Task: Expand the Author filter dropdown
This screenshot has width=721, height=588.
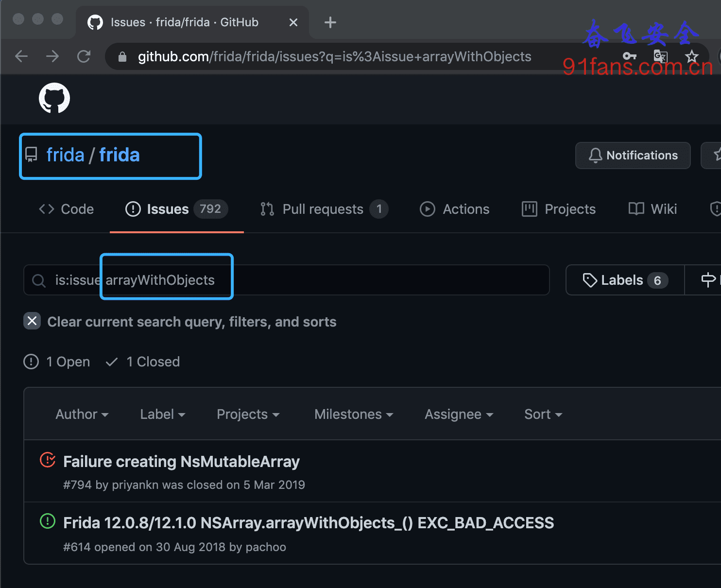Action: [82, 414]
